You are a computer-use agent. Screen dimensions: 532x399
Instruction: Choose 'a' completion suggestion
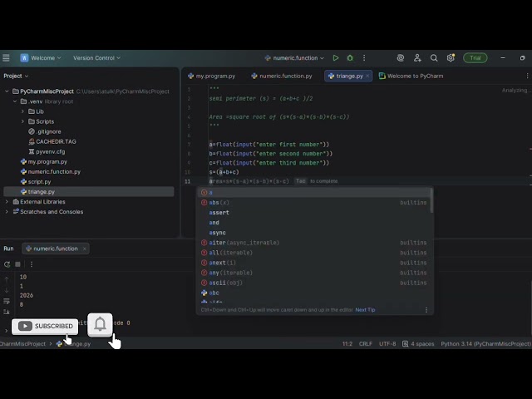tap(314, 192)
